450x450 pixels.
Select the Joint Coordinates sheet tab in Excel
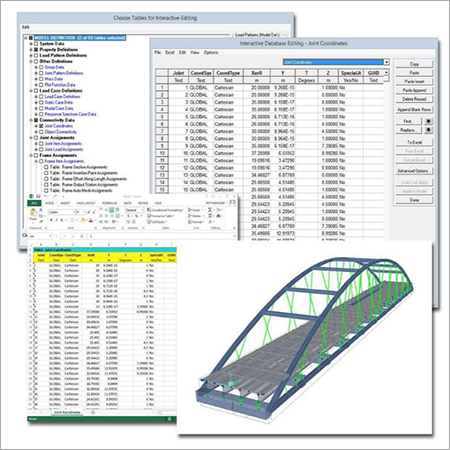[x=67, y=412]
